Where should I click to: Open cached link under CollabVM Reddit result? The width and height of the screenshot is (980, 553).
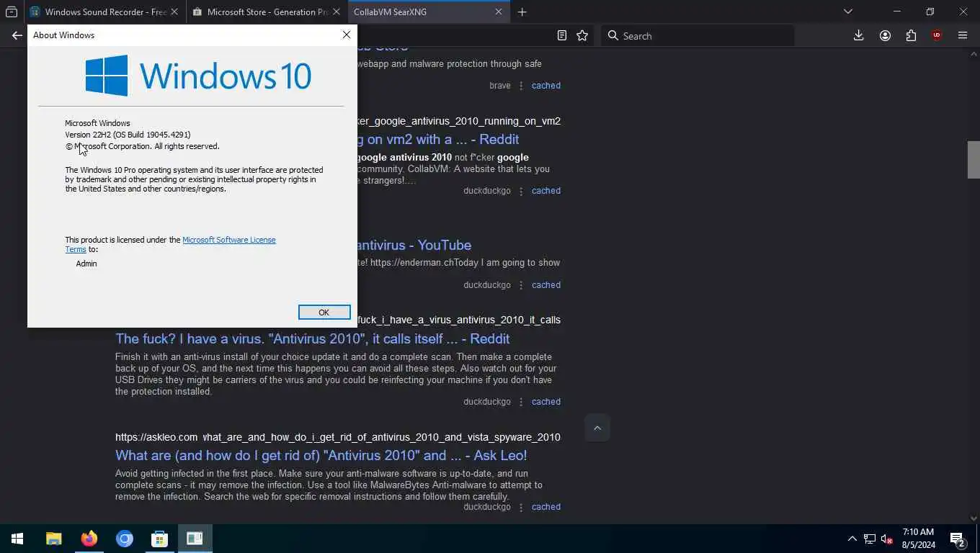click(546, 191)
